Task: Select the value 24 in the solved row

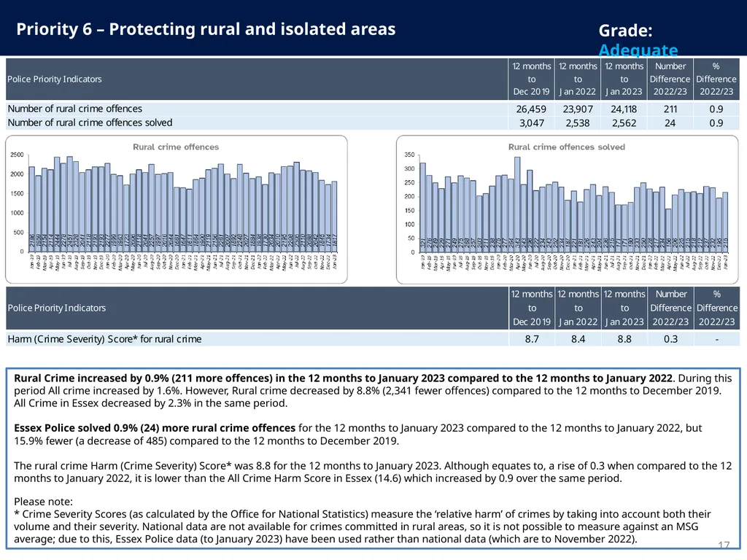Action: tap(670, 122)
